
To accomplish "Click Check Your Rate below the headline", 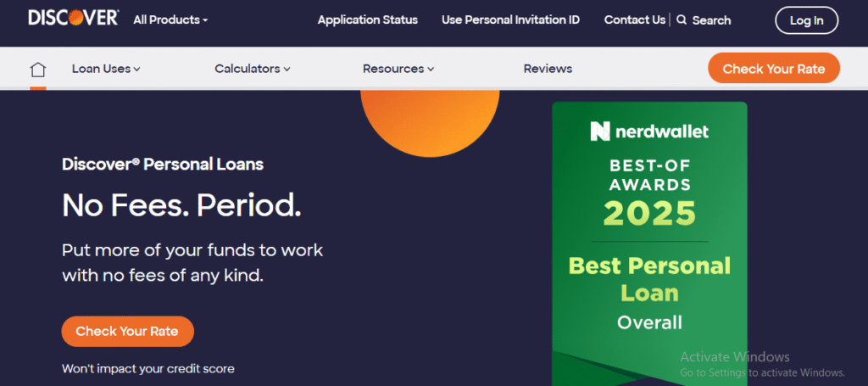I will pyautogui.click(x=127, y=331).
